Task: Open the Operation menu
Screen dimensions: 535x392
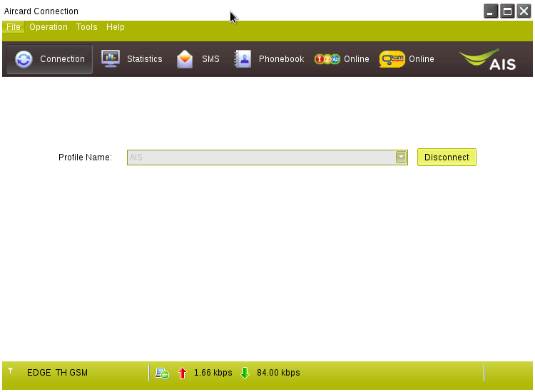Action: [x=49, y=27]
